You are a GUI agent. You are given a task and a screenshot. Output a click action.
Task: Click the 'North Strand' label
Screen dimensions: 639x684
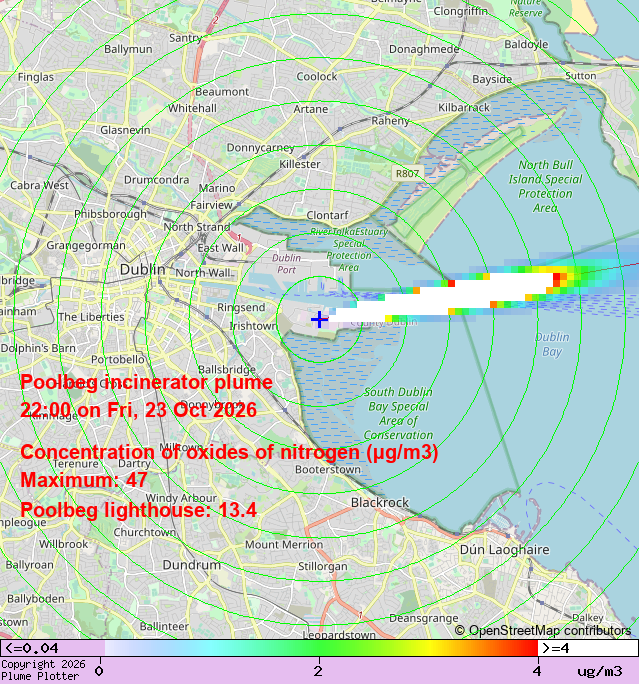(x=197, y=227)
